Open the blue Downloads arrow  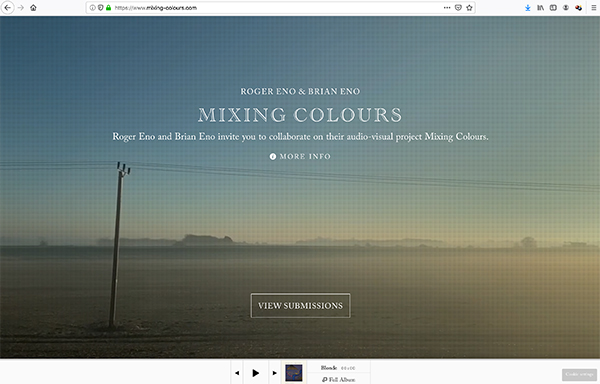click(528, 8)
